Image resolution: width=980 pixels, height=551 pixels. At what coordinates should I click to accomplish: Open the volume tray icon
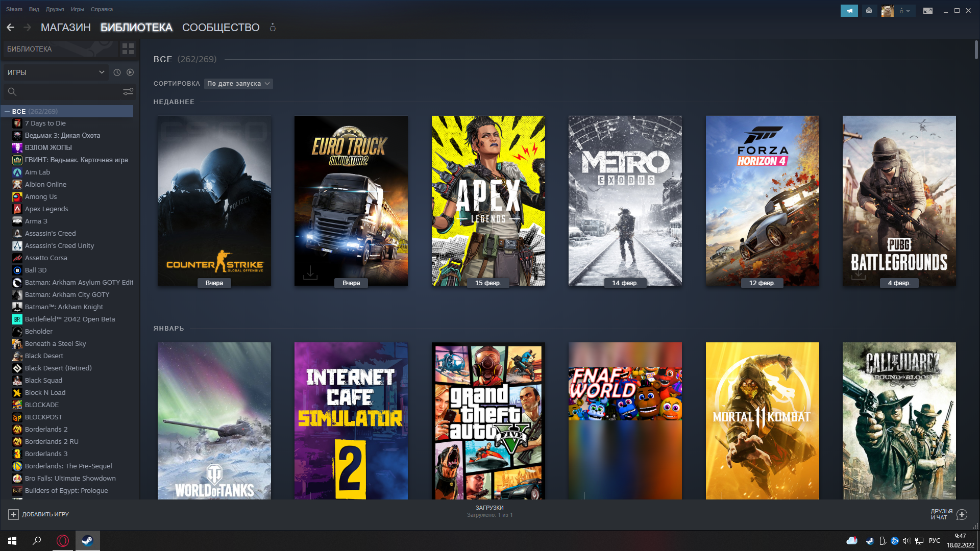pos(906,541)
